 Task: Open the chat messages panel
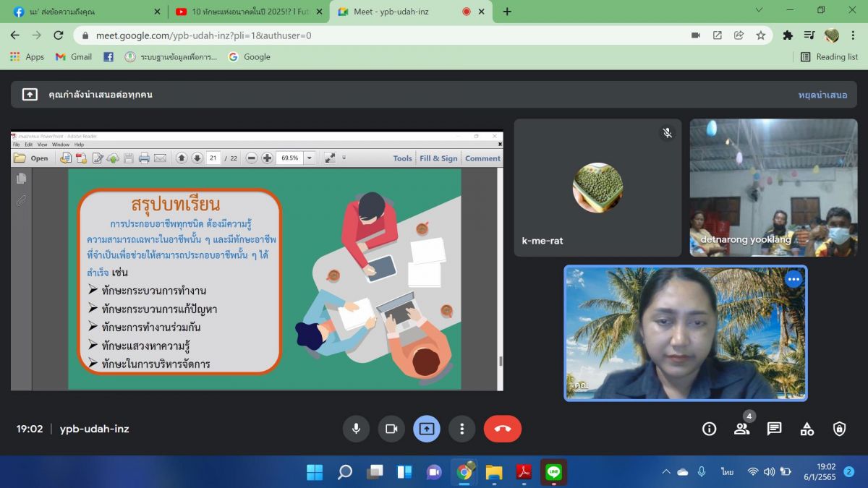(774, 429)
